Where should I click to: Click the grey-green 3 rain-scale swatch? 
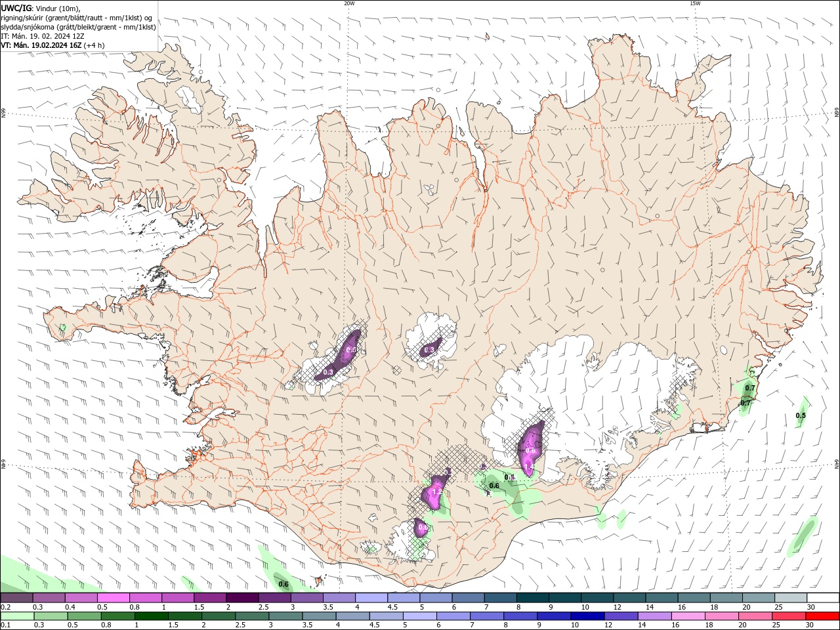286,616
